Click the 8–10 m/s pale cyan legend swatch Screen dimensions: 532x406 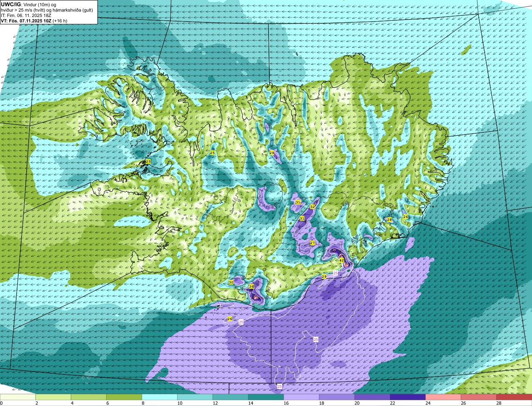(160, 397)
